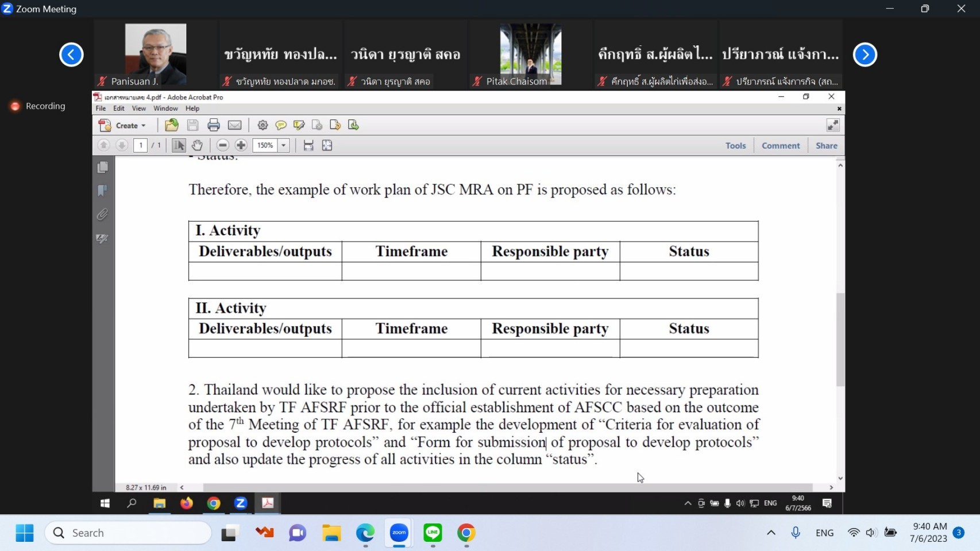Open the Attachments paperclip panel
980x551 pixels.
click(x=103, y=215)
